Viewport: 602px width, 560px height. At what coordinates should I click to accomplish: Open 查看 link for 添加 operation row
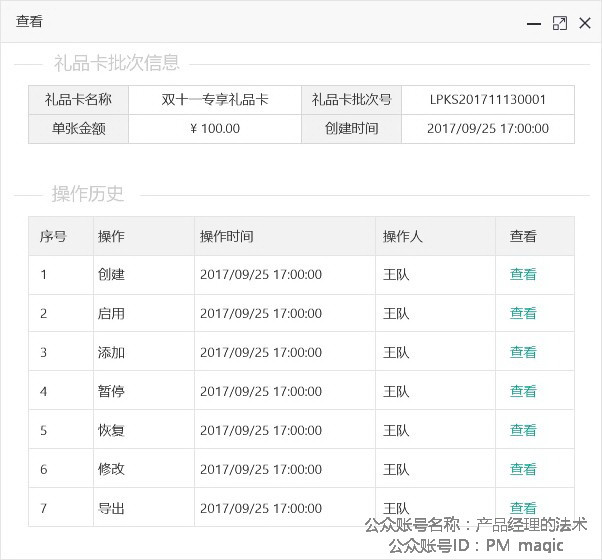pos(523,352)
